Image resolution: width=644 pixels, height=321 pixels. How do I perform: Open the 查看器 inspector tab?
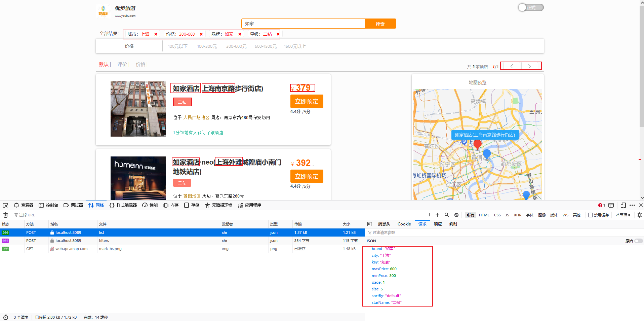pyautogui.click(x=24, y=205)
